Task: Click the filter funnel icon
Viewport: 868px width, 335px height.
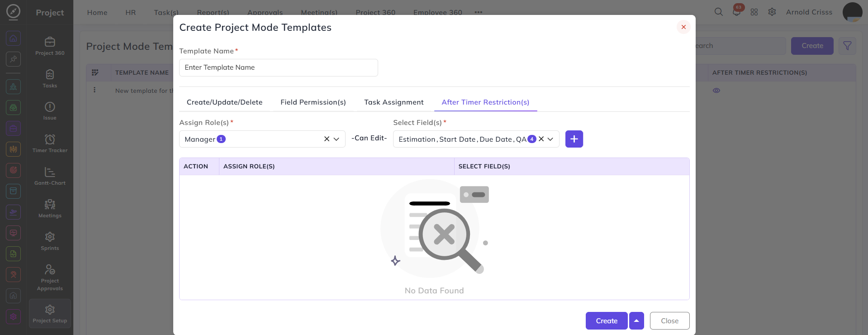Action: (847, 46)
